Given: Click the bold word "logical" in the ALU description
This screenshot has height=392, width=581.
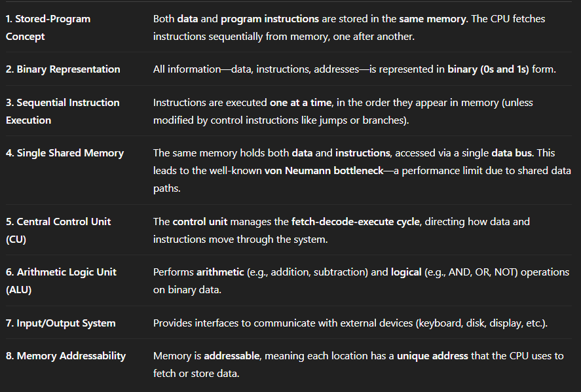Looking at the screenshot, I should (x=405, y=272).
